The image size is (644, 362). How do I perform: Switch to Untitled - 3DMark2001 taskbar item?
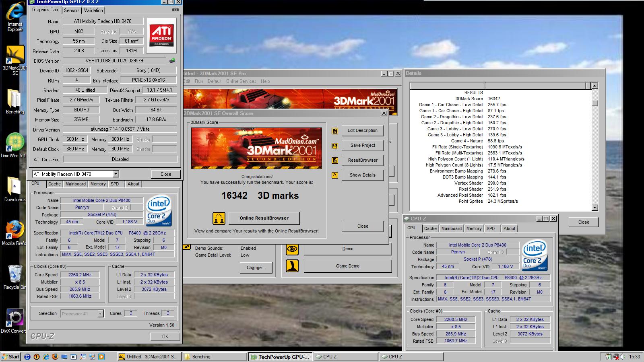(x=149, y=357)
